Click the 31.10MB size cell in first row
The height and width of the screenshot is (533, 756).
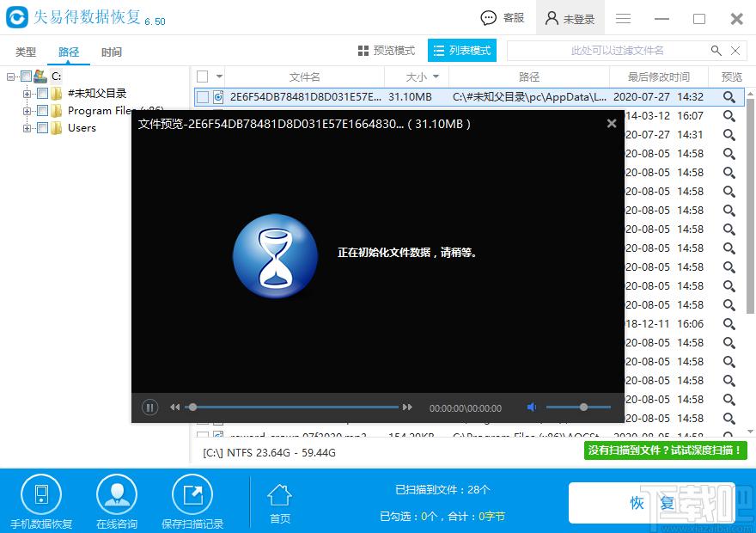click(411, 97)
